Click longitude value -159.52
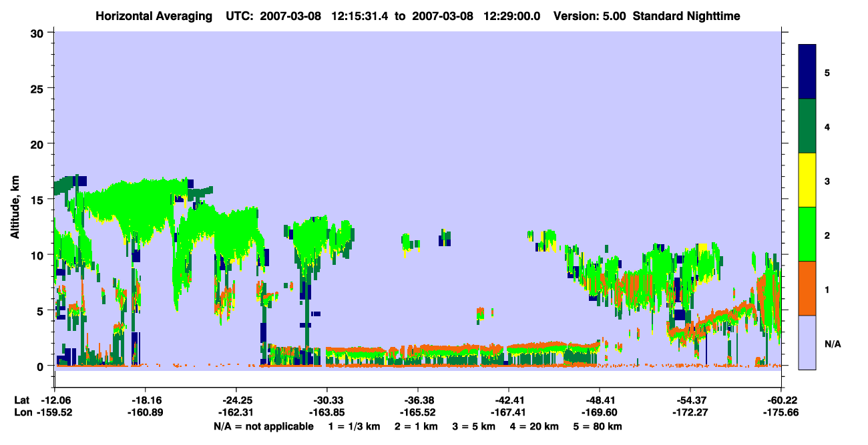Image resolution: width=868 pixels, height=445 pixels. pyautogui.click(x=55, y=412)
